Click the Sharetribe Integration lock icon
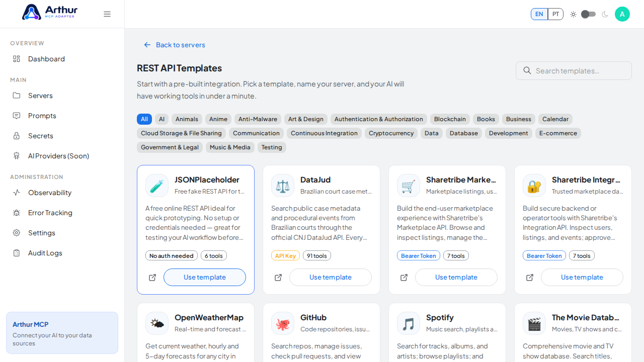 pyautogui.click(x=534, y=186)
